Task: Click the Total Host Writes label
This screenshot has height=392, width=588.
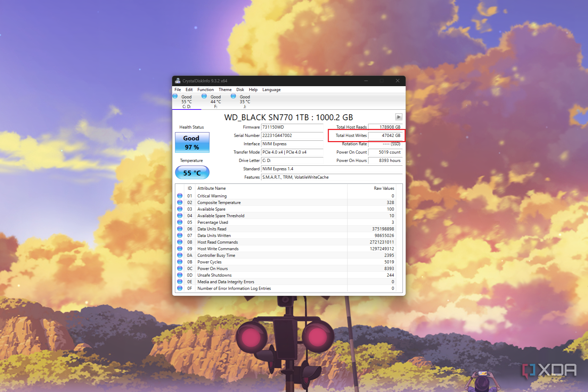Action: pos(351,136)
